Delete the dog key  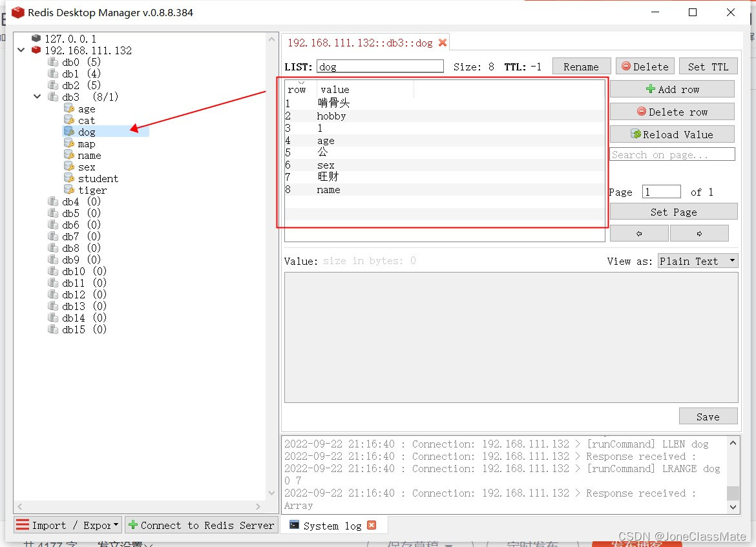[645, 67]
